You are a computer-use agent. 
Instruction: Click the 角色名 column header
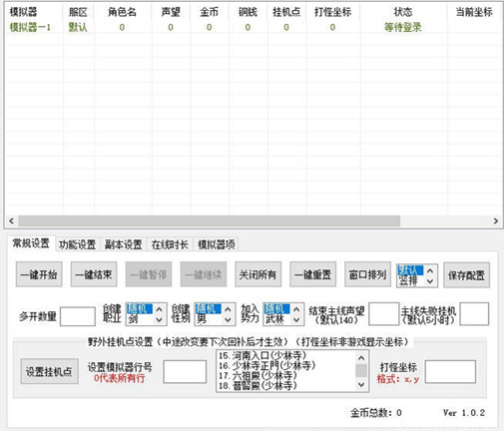[123, 12]
